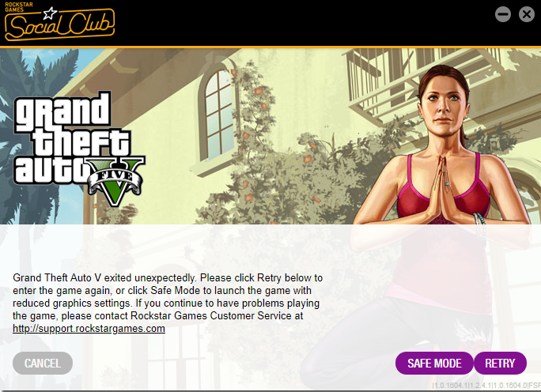Click the Rockstar Games text above the logo
This screenshot has width=541, height=392.
point(19,7)
